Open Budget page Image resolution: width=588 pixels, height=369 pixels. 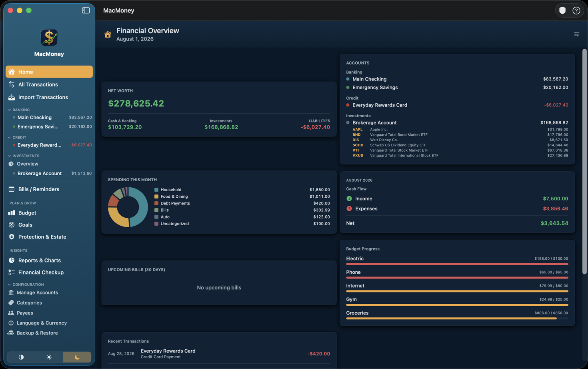click(49, 213)
